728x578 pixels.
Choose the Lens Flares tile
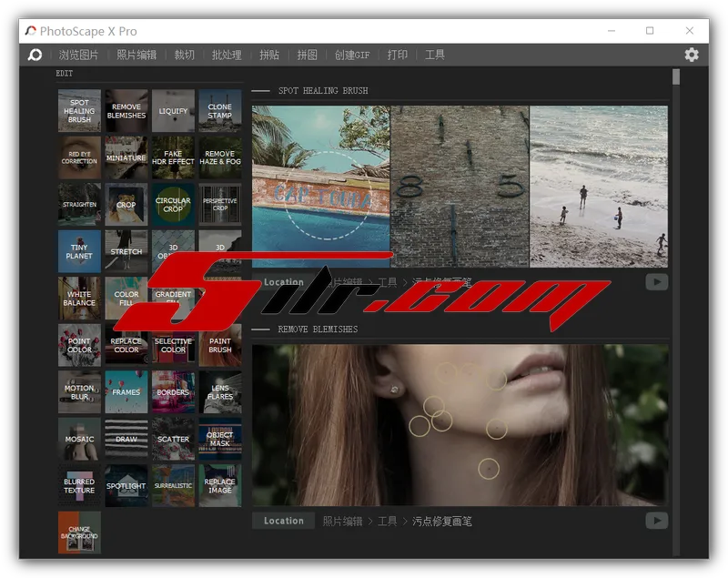pos(220,392)
